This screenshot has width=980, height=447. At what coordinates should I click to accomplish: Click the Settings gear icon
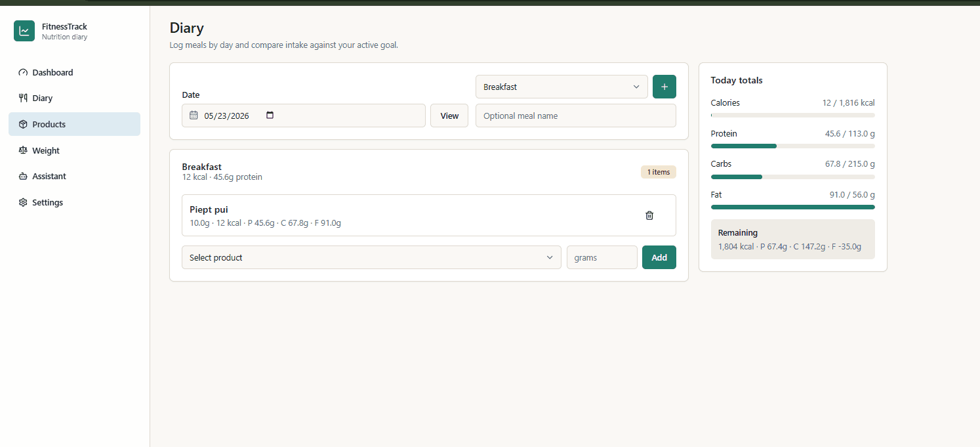(x=23, y=203)
